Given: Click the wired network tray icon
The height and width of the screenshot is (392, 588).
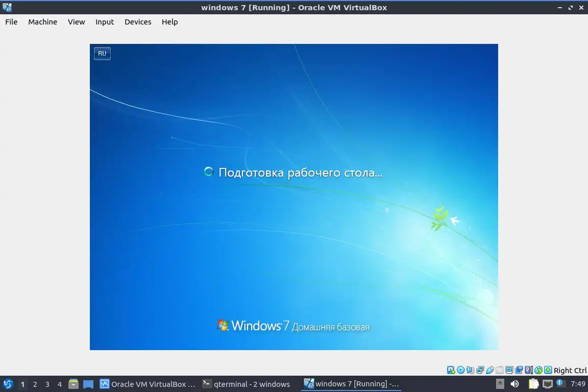Looking at the screenshot, I should pos(548,384).
